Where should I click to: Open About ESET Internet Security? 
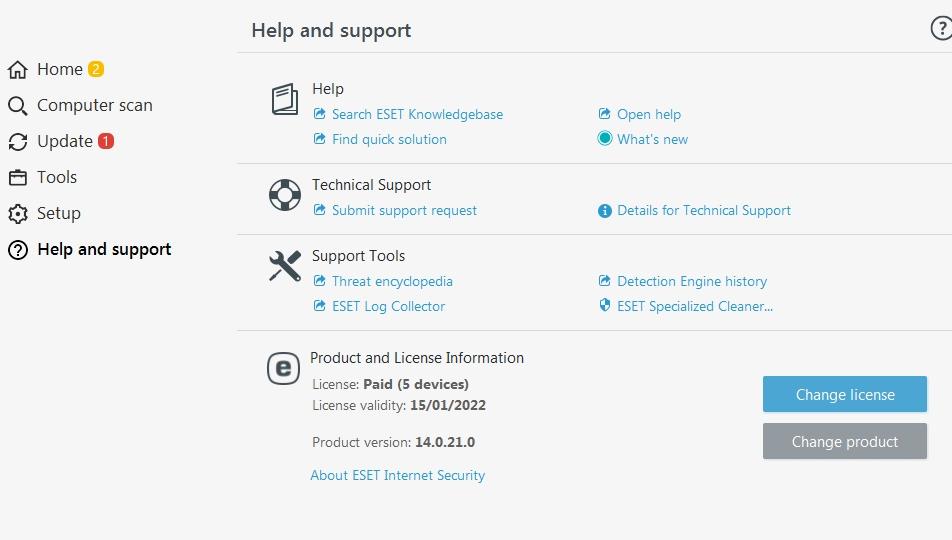pos(398,475)
